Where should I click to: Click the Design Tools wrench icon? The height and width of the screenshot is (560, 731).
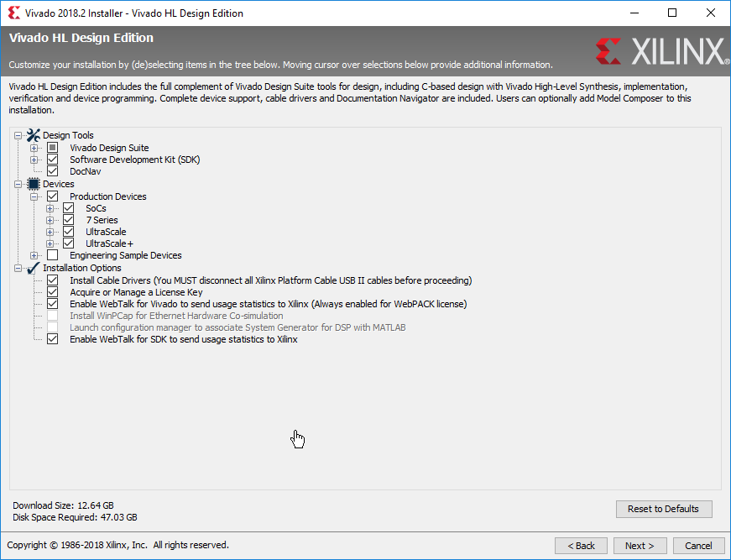coord(33,135)
